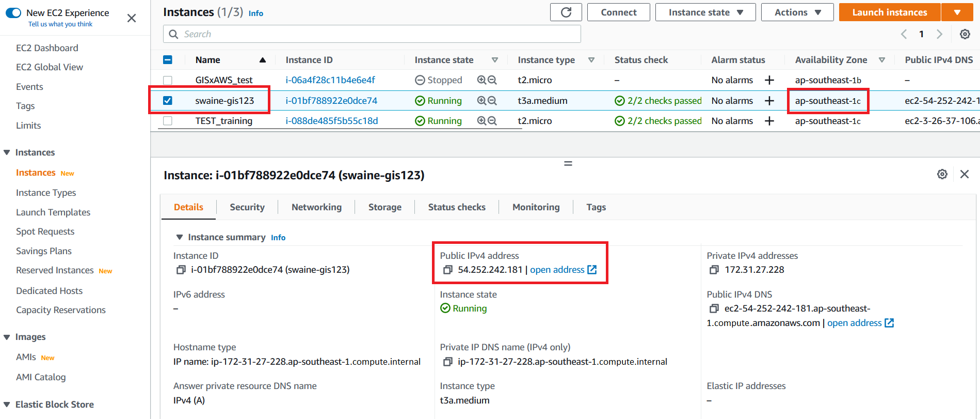The image size is (980, 419).
Task: Switch to the Storage tab
Action: tap(385, 207)
